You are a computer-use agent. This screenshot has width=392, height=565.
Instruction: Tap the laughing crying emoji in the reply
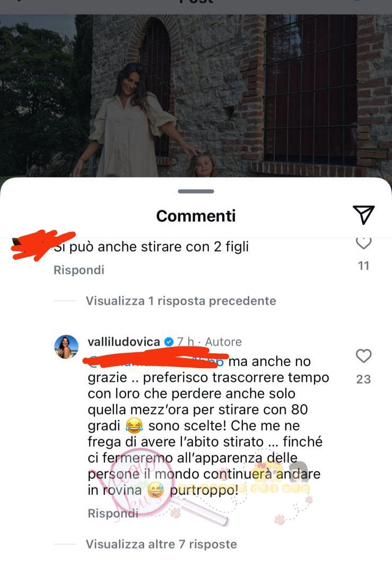(134, 426)
